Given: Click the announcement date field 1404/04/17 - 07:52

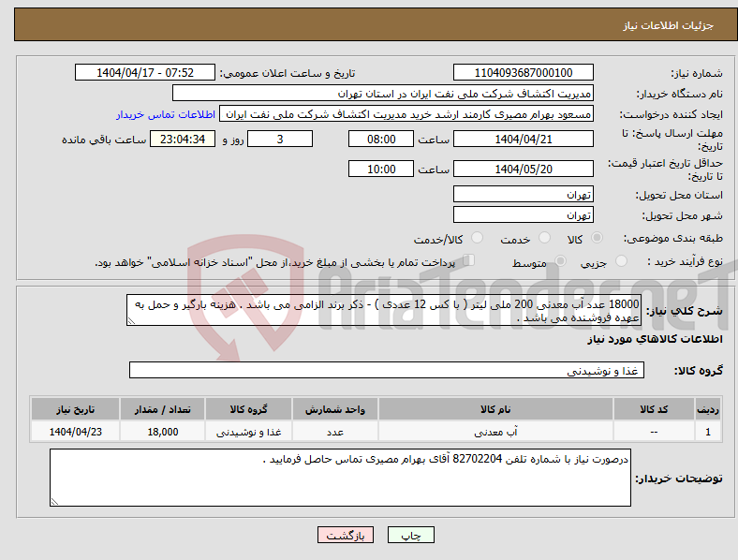Looking at the screenshot, I should click(x=145, y=72).
